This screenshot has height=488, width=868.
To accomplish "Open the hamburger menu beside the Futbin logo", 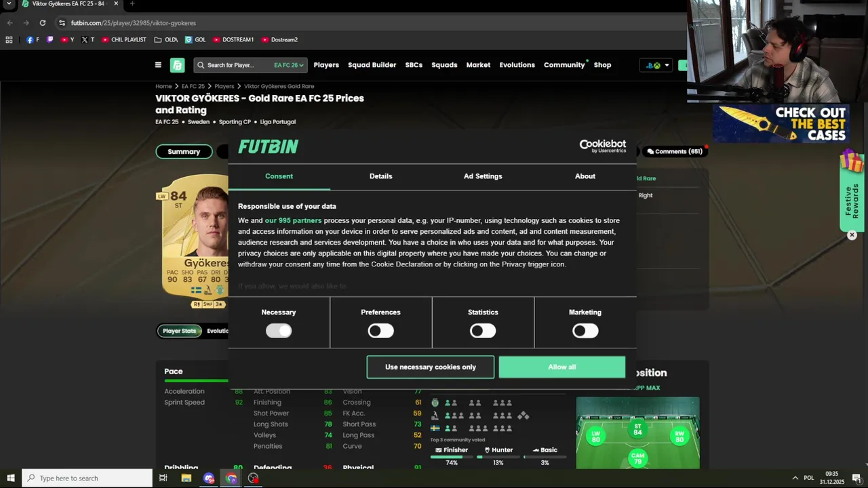I will pyautogui.click(x=158, y=65).
